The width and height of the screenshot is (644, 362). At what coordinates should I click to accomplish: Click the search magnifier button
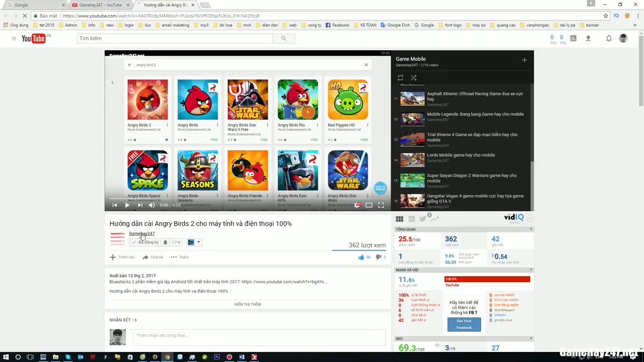(x=284, y=38)
